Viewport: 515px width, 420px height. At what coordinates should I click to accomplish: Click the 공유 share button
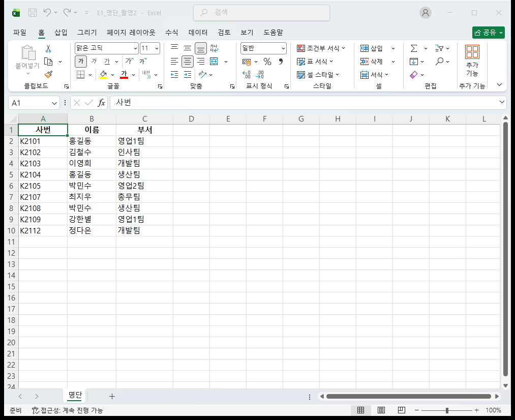coord(489,33)
